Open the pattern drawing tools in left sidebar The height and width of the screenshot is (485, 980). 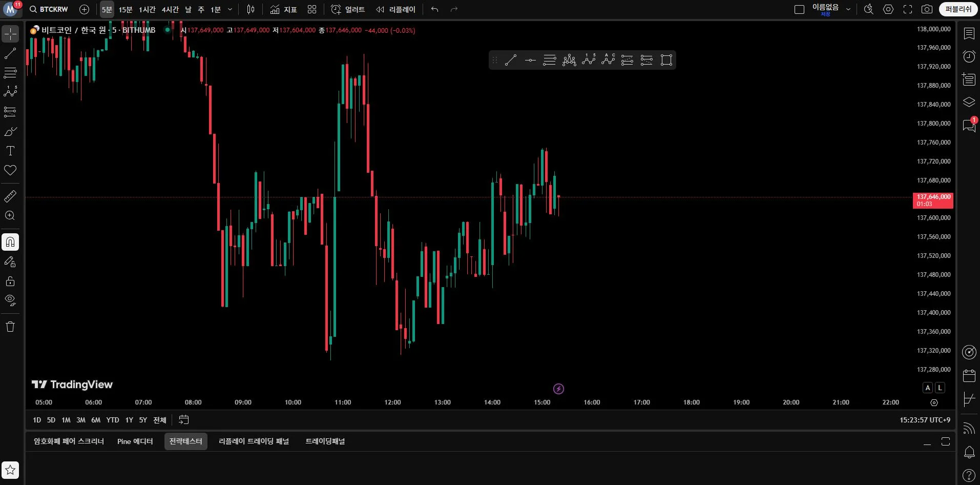click(x=10, y=92)
